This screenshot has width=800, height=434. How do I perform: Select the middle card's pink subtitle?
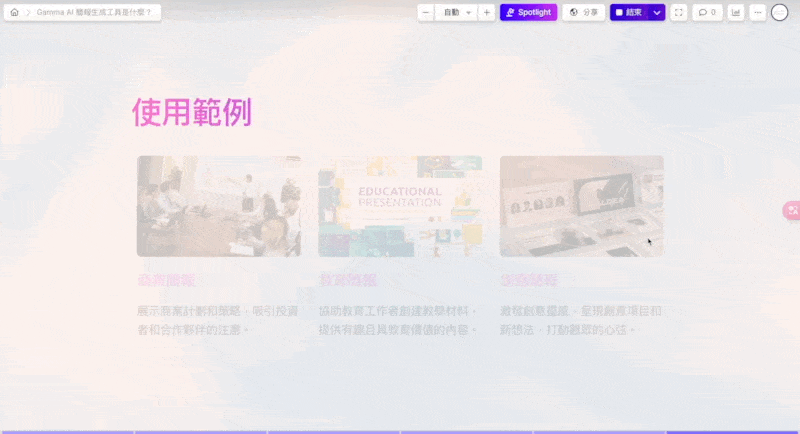tap(348, 280)
